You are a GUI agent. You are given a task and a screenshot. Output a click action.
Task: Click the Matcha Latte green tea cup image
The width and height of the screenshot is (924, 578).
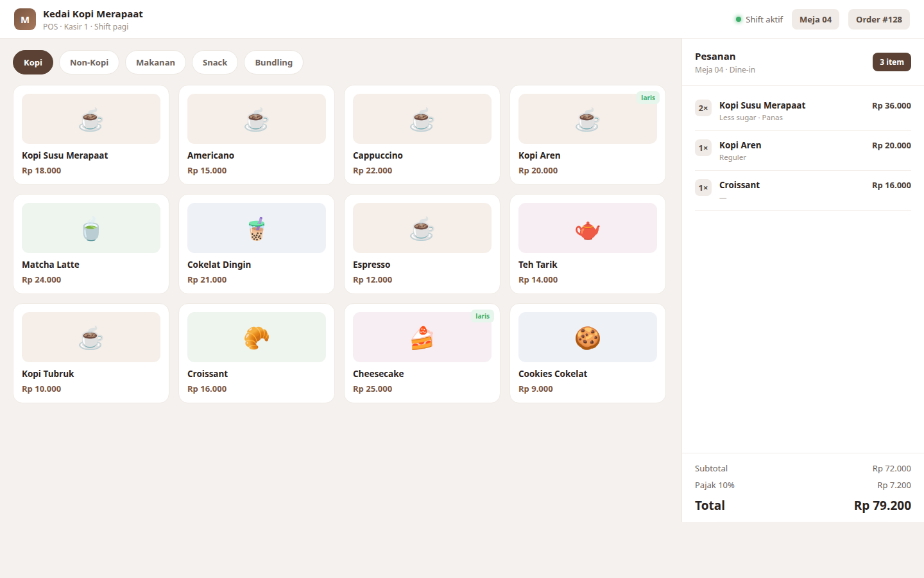coord(91,228)
